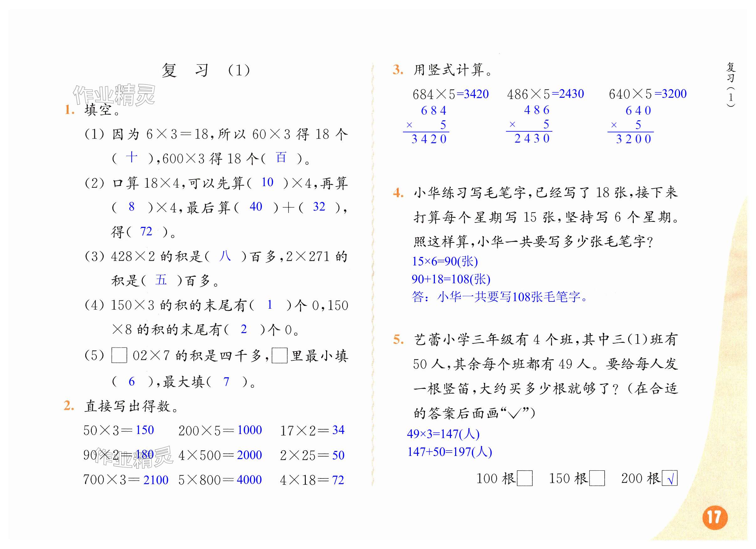The image size is (756, 549).
Task: Select the vertical product 2 4 3 0
Action: pyautogui.click(x=532, y=138)
